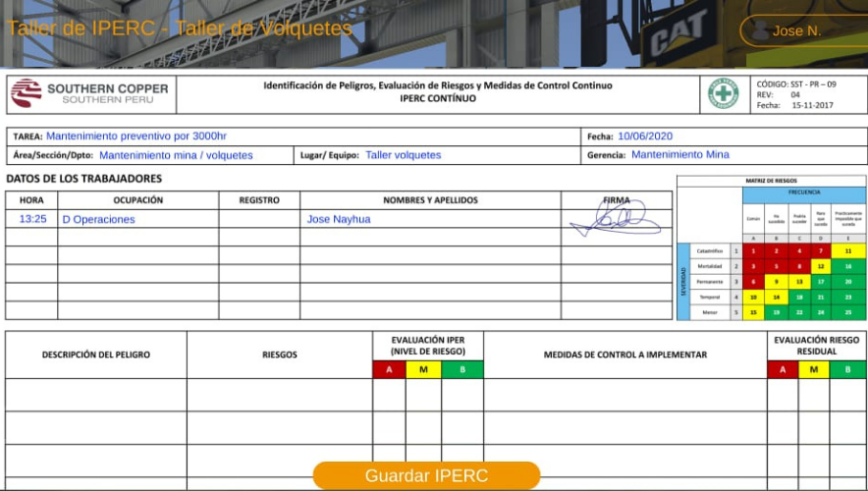Click the Gerencia field Mantenimiento Mina

pyautogui.click(x=679, y=155)
